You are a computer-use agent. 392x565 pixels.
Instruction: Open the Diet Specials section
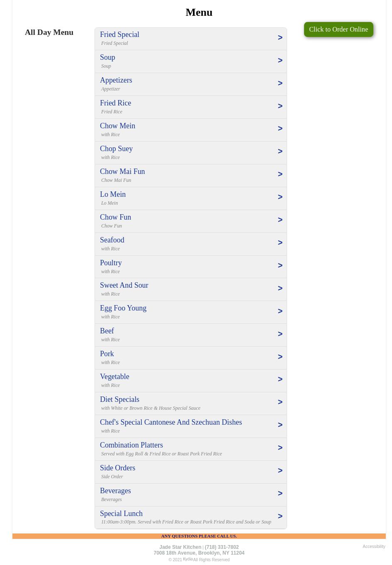(x=119, y=399)
